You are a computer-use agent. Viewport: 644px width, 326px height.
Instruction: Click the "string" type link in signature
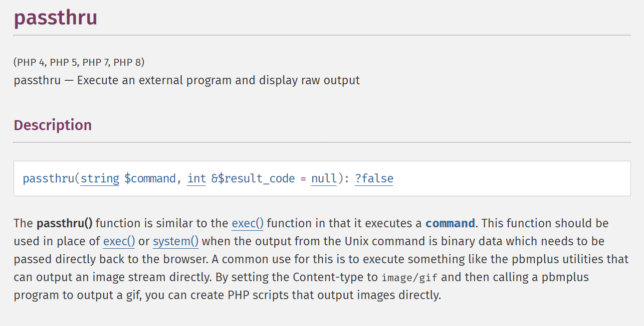pos(100,178)
